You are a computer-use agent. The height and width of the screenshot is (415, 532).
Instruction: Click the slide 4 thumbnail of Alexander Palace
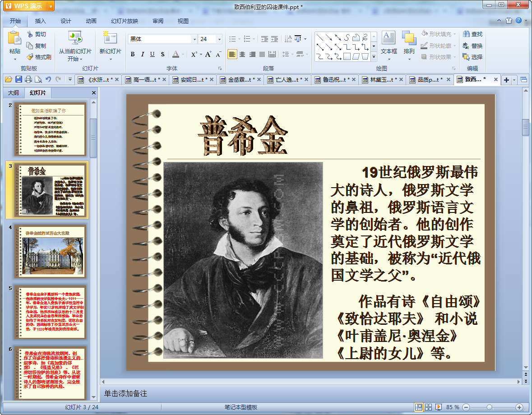(x=50, y=251)
